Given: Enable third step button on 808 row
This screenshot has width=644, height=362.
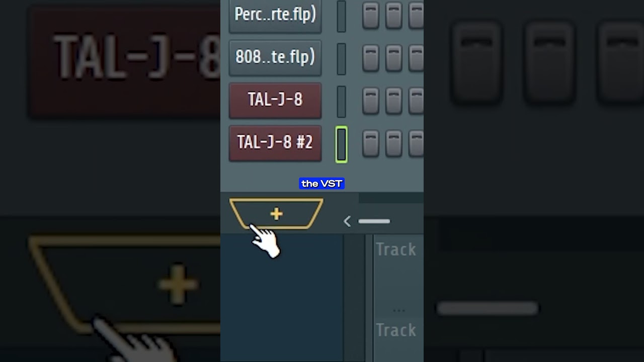Looking at the screenshot, I should (416, 58).
